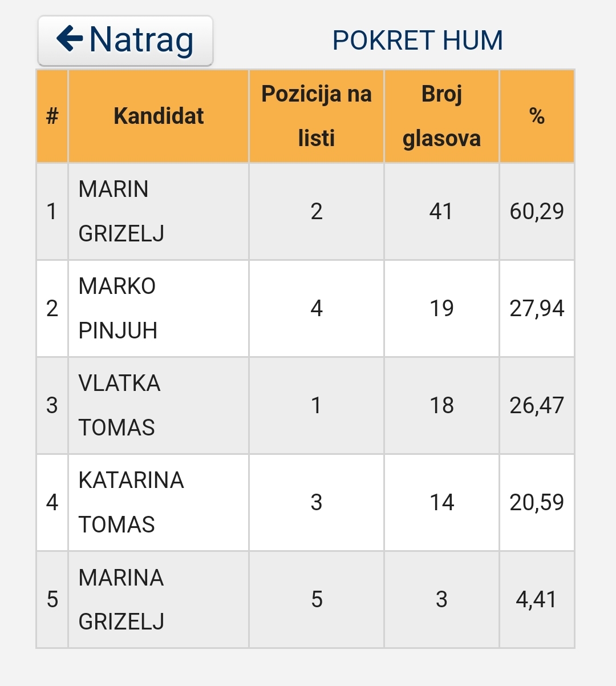
Task: Select the Broj glasova column header
Action: pos(441,116)
